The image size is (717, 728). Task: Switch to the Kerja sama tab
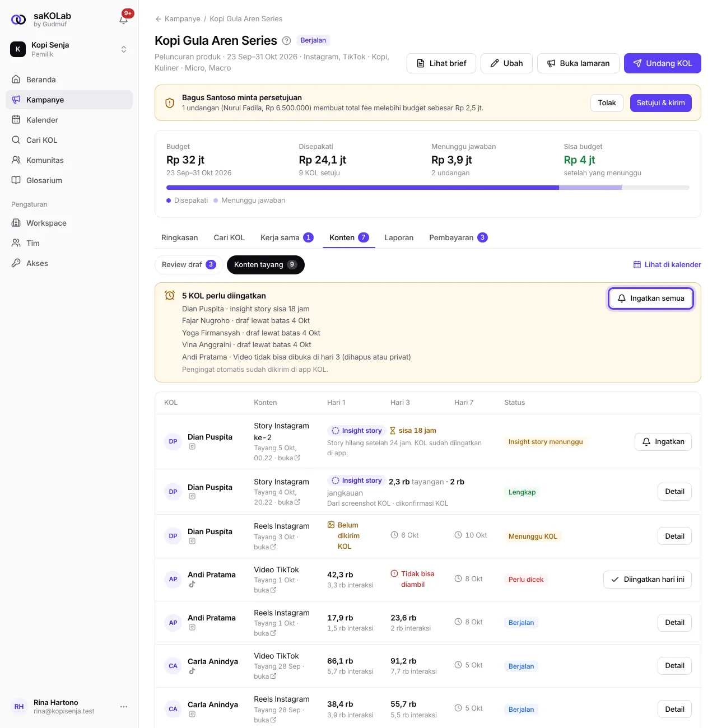[287, 237]
